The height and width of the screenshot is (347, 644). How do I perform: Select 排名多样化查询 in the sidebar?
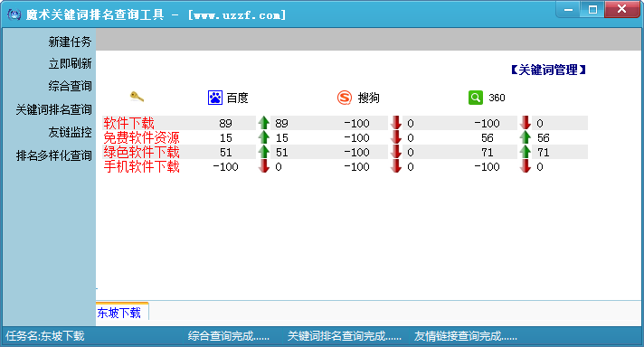click(x=53, y=155)
